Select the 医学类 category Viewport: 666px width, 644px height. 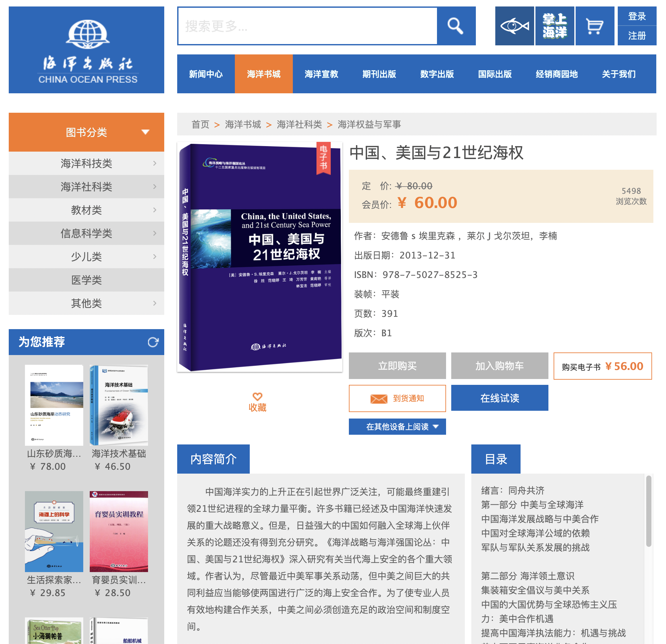[x=86, y=280]
